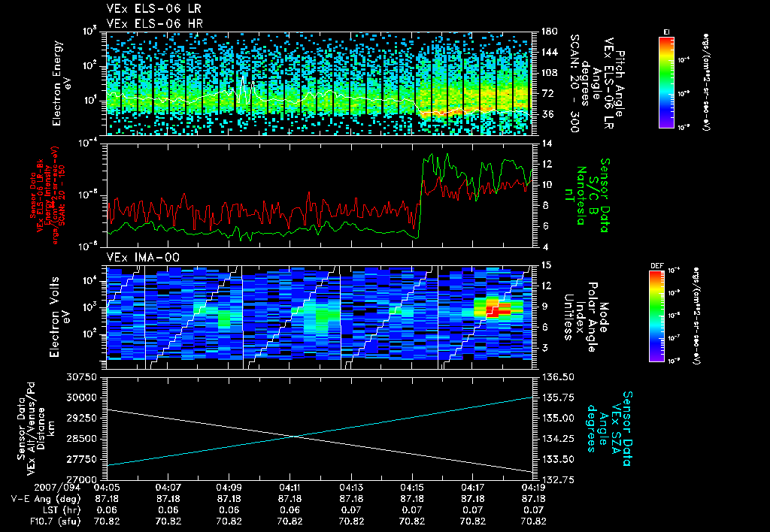
Task: Select the 'VEx ELS-06 LR' plot title
Action: click(153, 9)
